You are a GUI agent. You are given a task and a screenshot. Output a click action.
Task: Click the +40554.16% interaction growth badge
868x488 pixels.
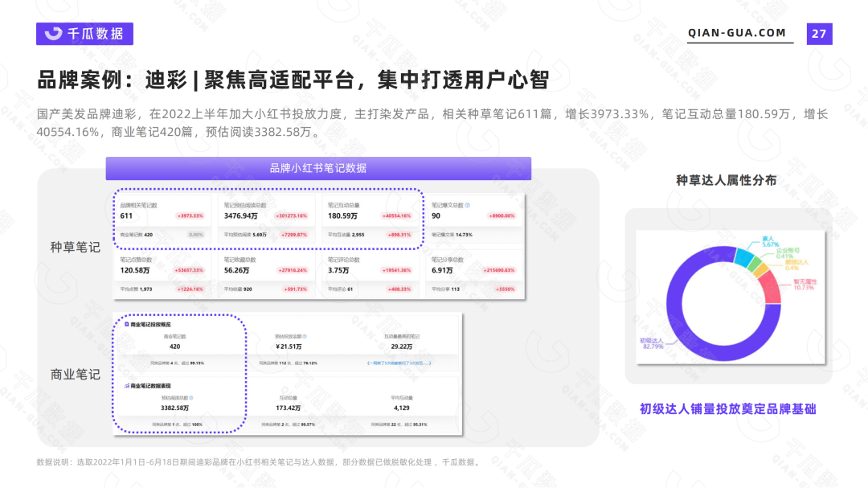(x=396, y=216)
